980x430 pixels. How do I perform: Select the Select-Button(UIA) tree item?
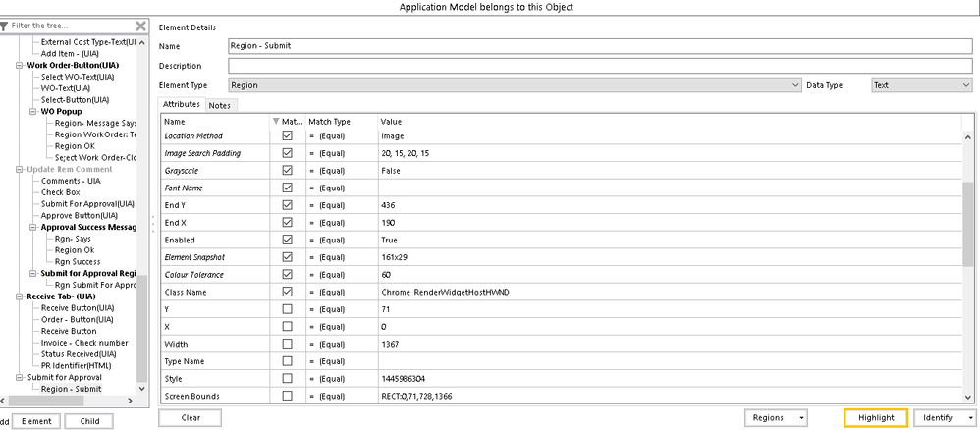coord(75,100)
